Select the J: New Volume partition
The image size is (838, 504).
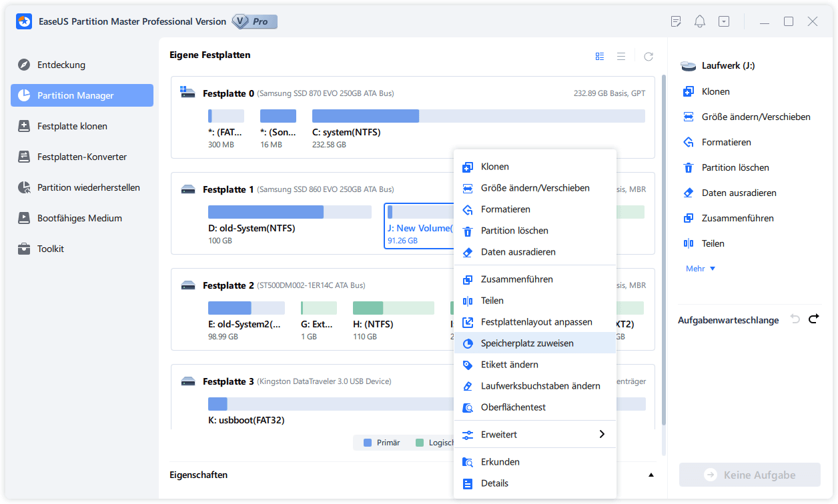(420, 226)
